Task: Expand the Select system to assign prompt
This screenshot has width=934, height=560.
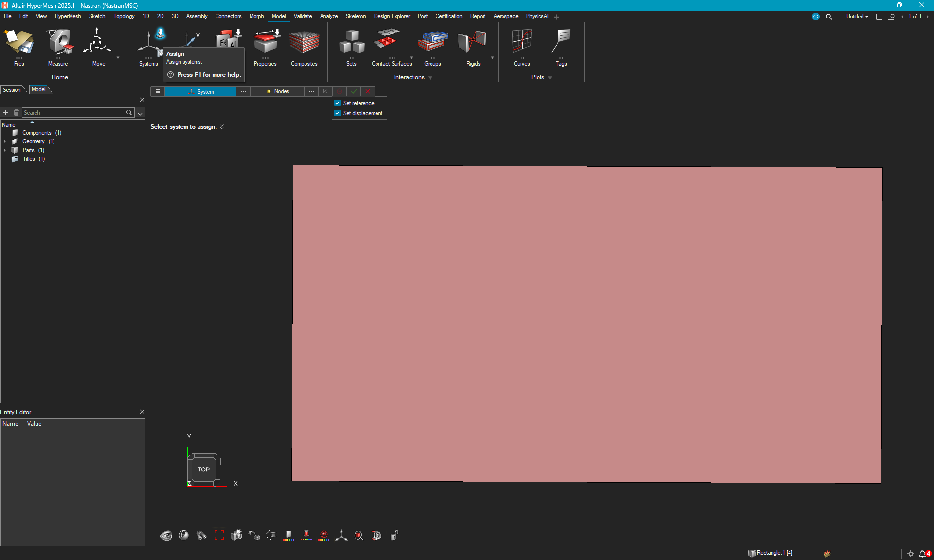Action: 221,127
